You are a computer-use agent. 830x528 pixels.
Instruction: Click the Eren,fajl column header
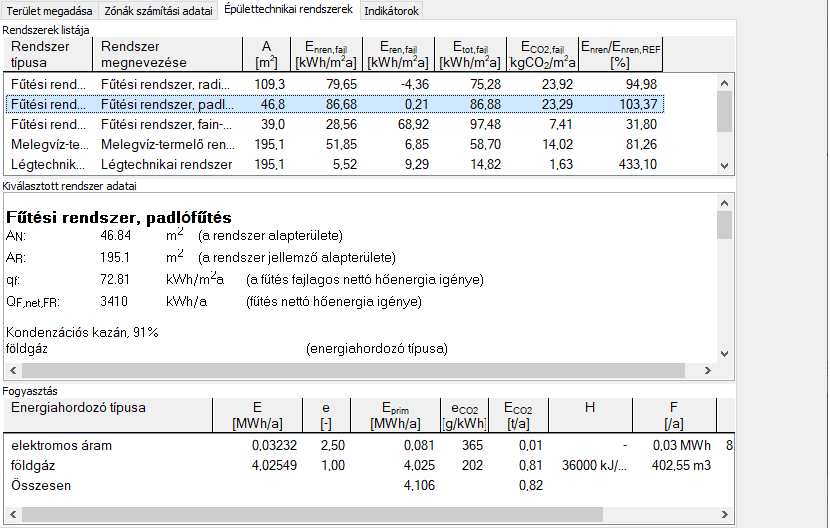pyautogui.click(x=398, y=54)
